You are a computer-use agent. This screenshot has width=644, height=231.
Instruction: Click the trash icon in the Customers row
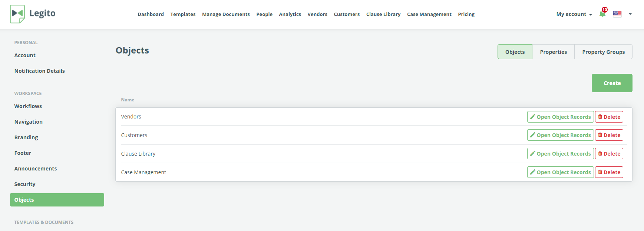600,135
